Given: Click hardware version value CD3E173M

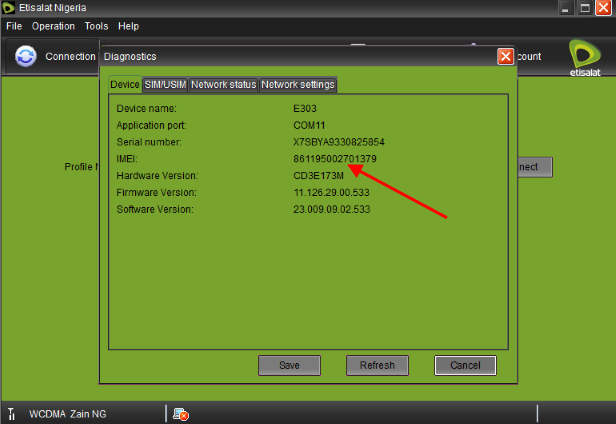Looking at the screenshot, I should click(319, 176).
